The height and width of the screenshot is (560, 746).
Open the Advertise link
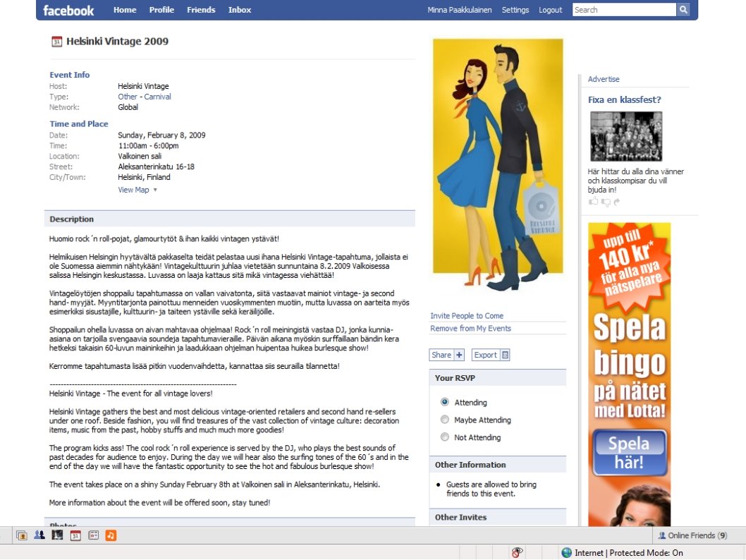(x=604, y=79)
